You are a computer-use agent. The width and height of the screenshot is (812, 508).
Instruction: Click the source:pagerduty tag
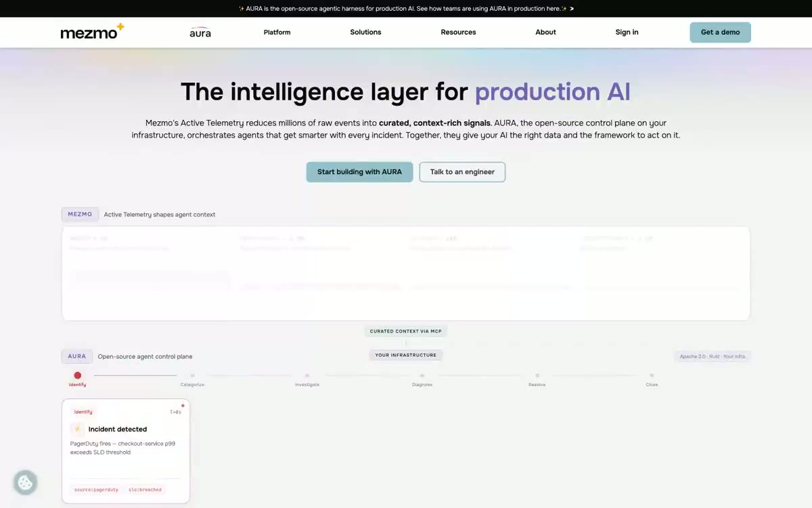click(96, 490)
